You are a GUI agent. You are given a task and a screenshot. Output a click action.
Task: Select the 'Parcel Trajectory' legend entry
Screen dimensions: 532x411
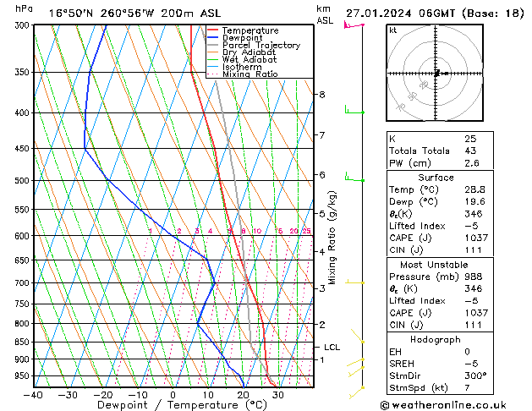pyautogui.click(x=261, y=45)
